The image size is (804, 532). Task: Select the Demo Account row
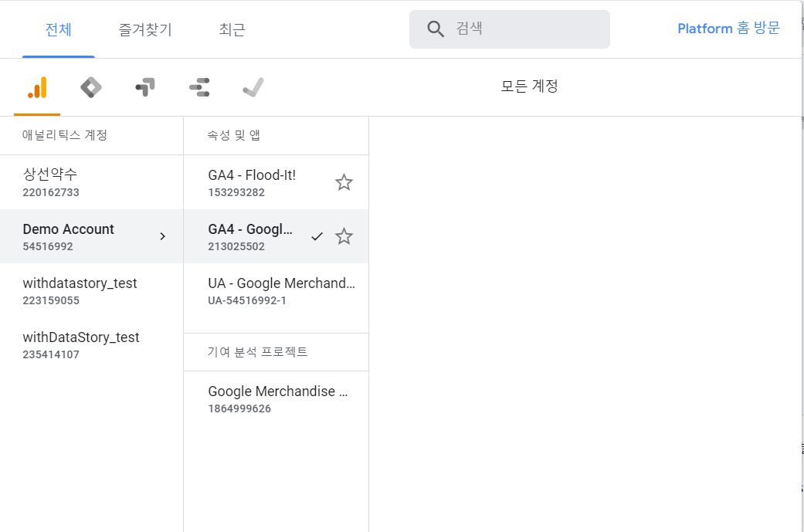[92, 236]
